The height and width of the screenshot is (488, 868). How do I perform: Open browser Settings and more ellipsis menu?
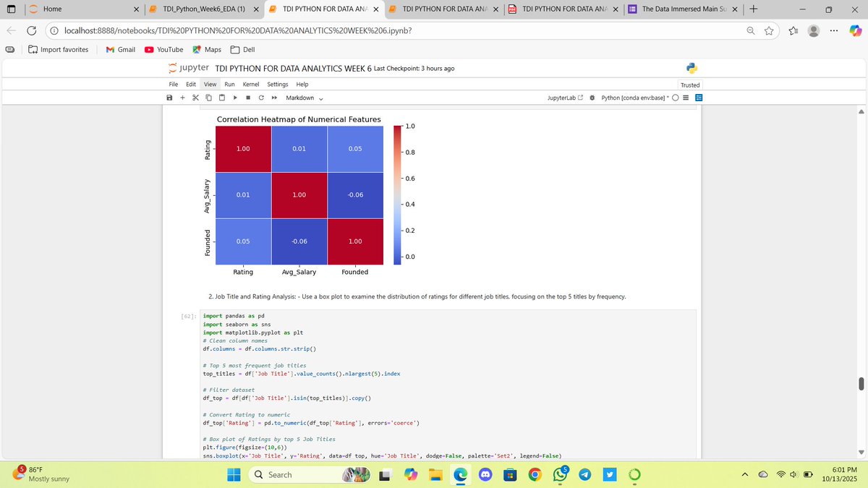[x=834, y=30]
